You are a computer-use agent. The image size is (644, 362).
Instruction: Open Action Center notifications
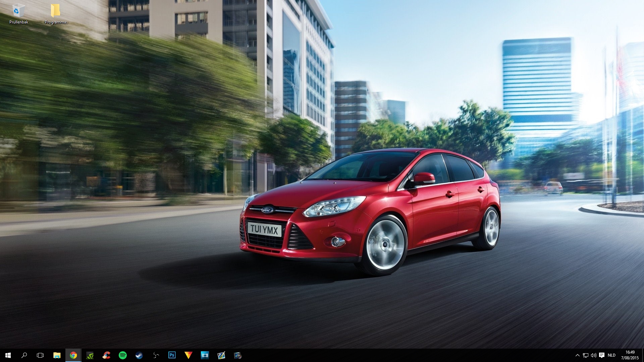(602, 355)
